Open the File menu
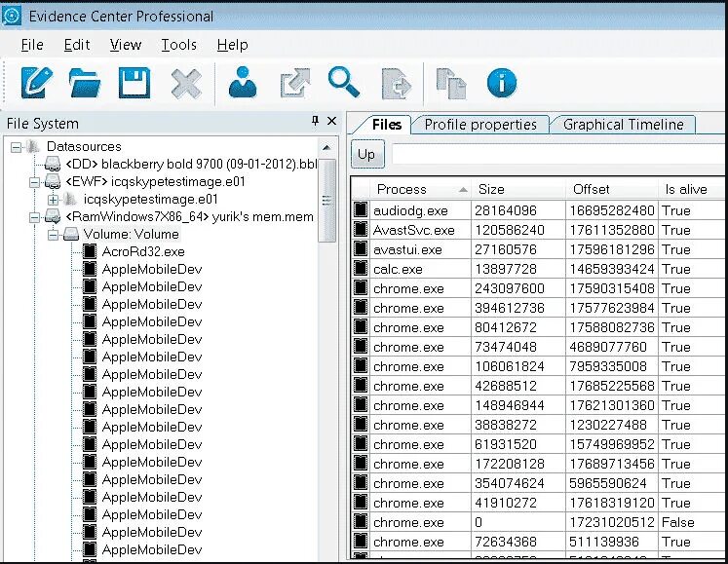Image resolution: width=728 pixels, height=564 pixels. click(32, 45)
